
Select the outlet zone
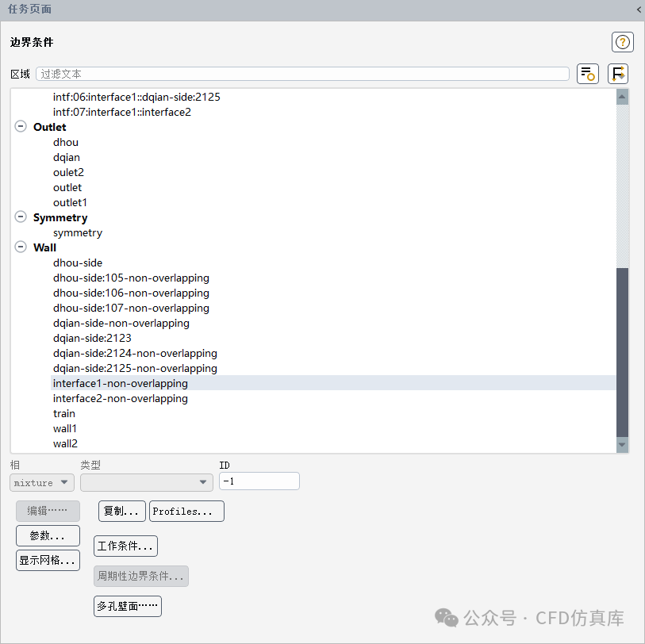pyautogui.click(x=67, y=187)
